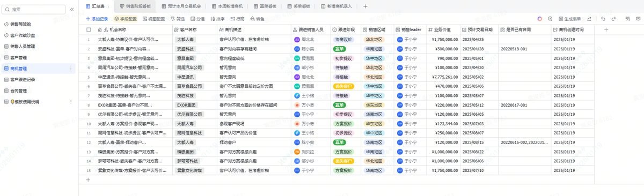Open the 分组 grouping tool
This screenshot has width=644, height=196.
point(197,19)
